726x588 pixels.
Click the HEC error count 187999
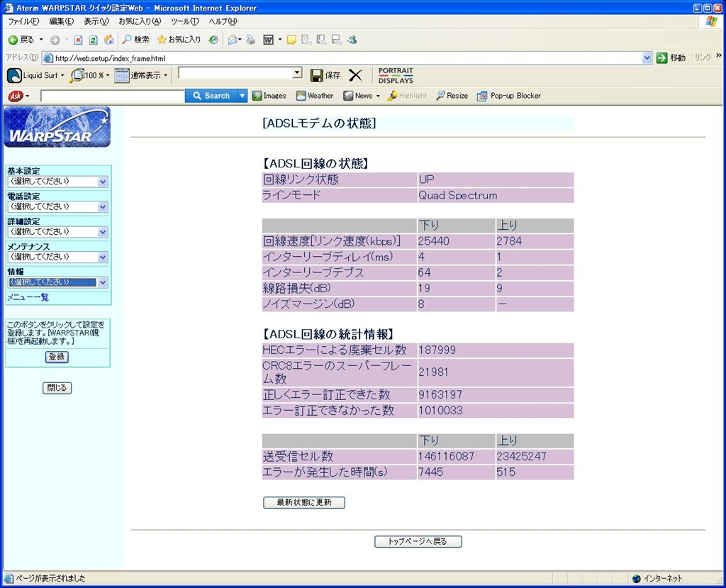(437, 350)
